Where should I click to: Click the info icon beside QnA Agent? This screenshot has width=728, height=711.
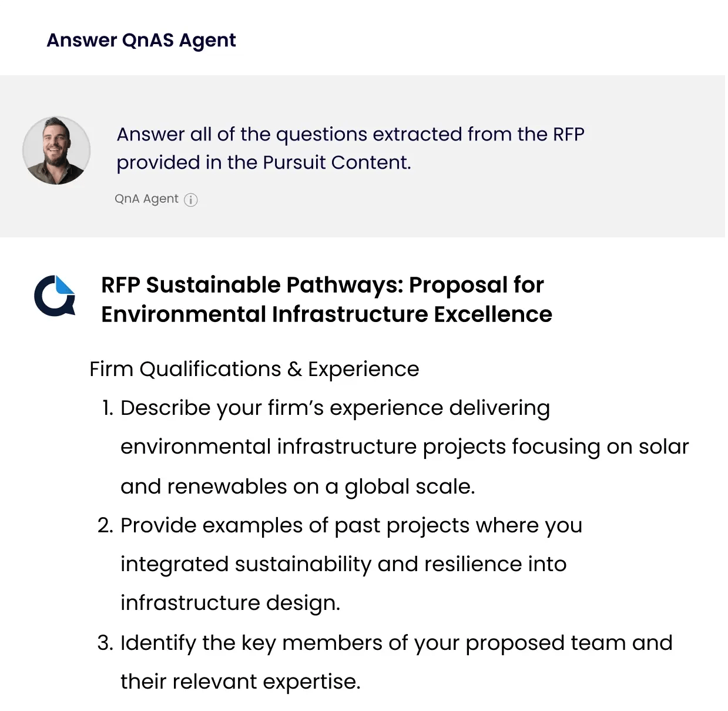[191, 200]
